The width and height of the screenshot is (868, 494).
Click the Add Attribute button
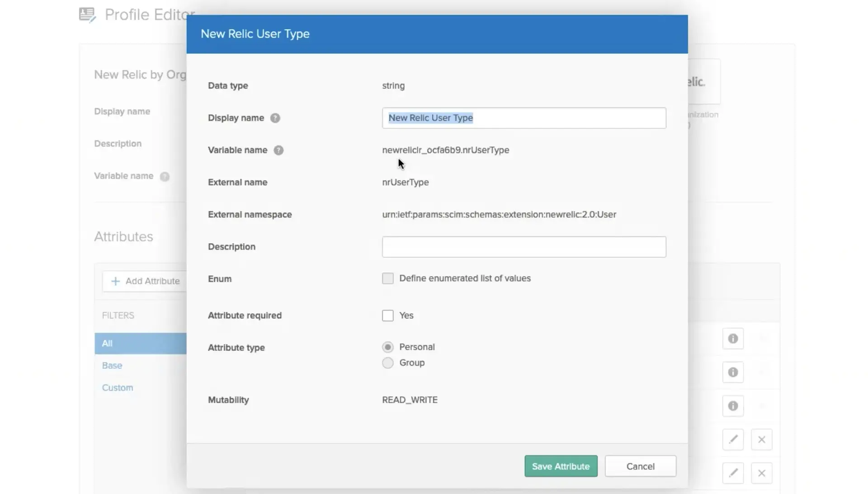coord(144,281)
